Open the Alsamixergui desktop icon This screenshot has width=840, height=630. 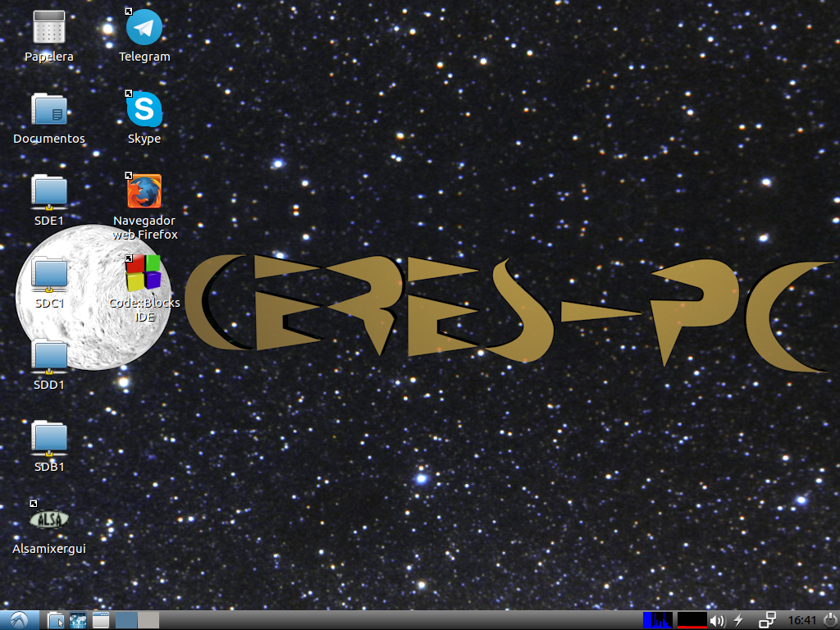click(x=49, y=519)
